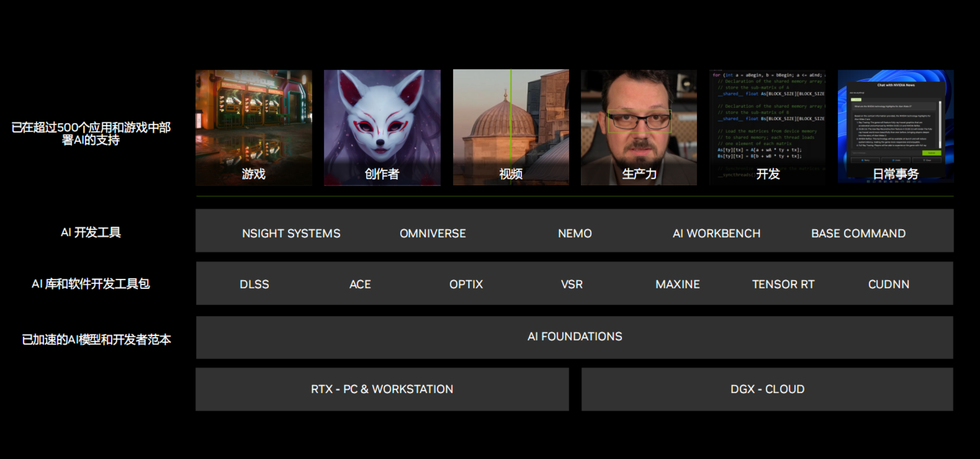Select OMNIVERSE in AI developer tools
Screen dimensions: 980x459
pos(433,233)
